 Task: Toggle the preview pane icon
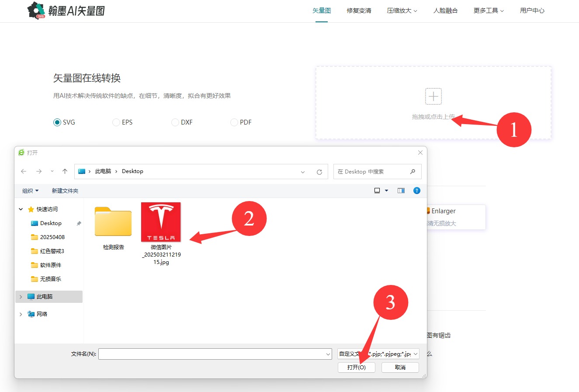coord(401,191)
